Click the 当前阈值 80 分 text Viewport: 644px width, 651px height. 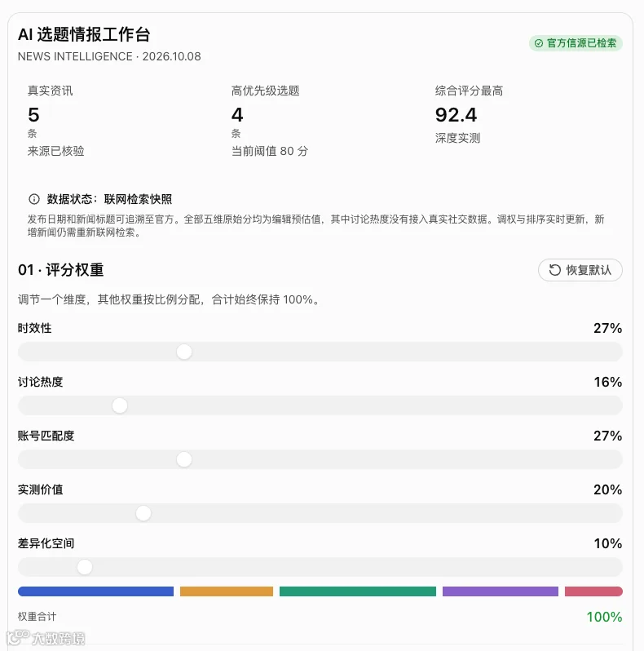[270, 151]
